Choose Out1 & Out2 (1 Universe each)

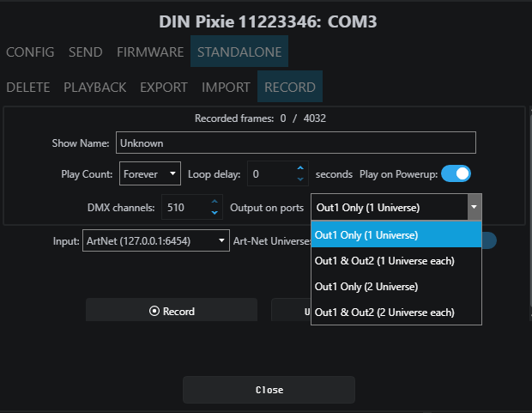tap(396, 260)
